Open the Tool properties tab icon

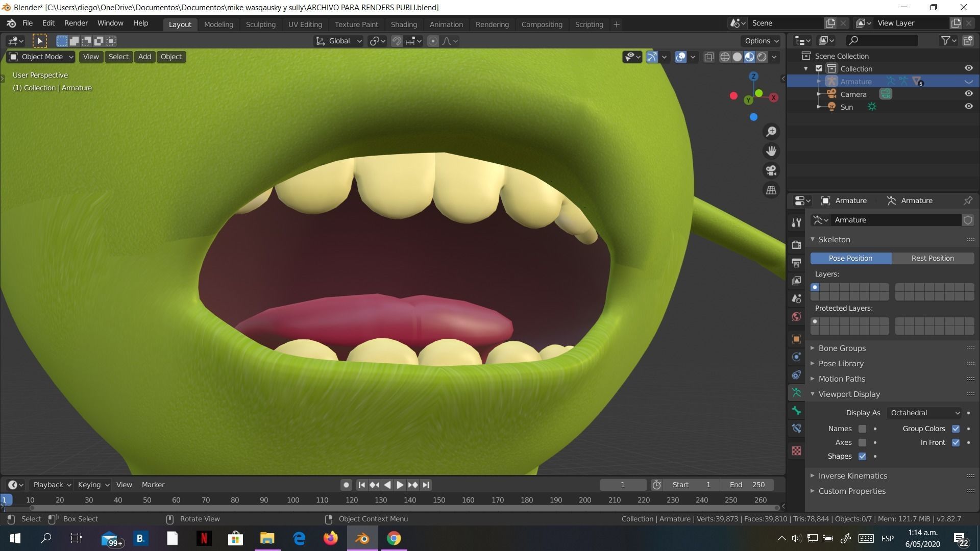(x=796, y=222)
